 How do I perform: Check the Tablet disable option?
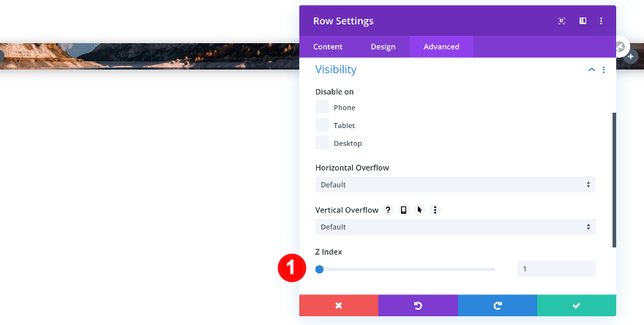pos(322,125)
